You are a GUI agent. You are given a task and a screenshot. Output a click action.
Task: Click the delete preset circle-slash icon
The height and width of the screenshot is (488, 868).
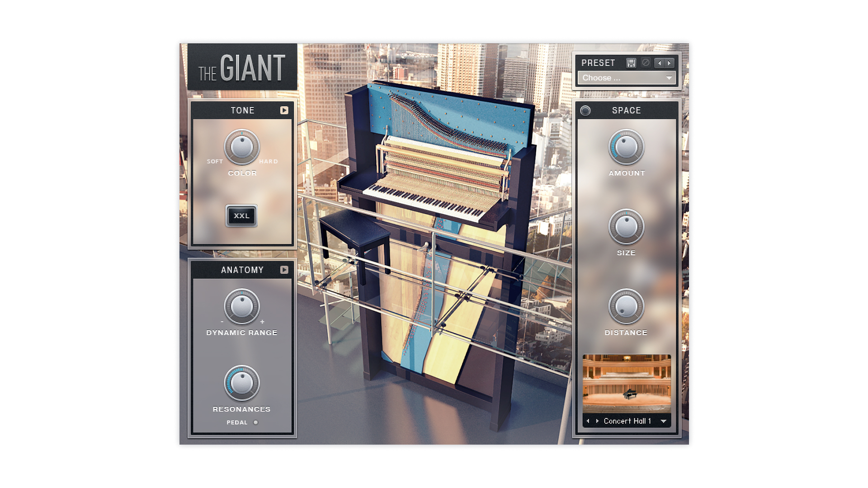click(x=646, y=63)
